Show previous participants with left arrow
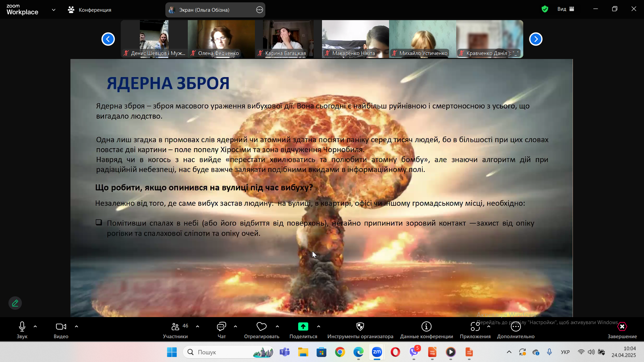Image resolution: width=644 pixels, height=362 pixels. coord(108,39)
